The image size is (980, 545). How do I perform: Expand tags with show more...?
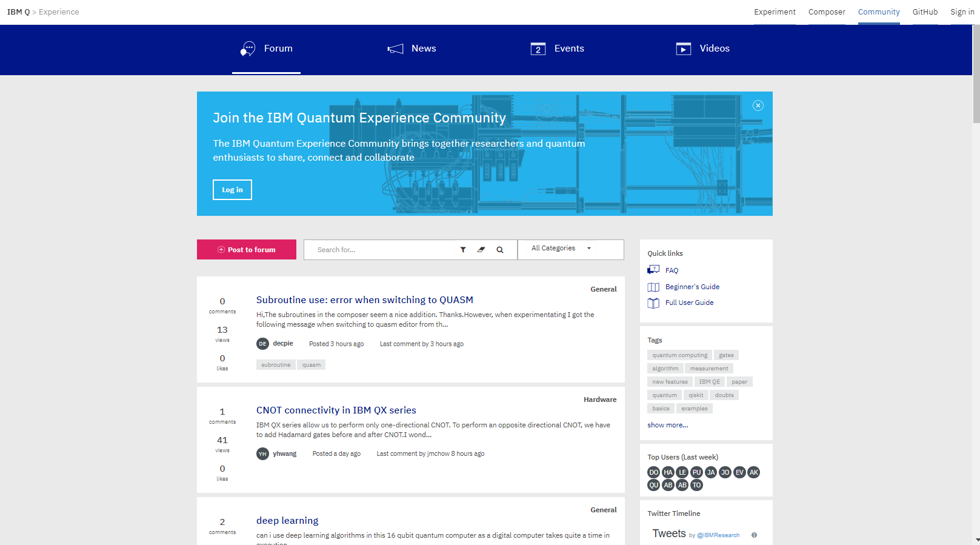(x=667, y=425)
